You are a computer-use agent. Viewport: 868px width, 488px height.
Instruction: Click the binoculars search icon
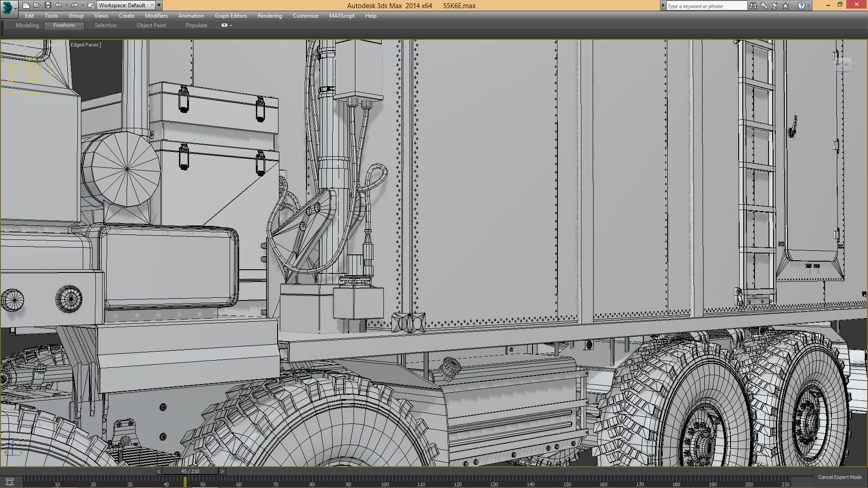pos(753,5)
